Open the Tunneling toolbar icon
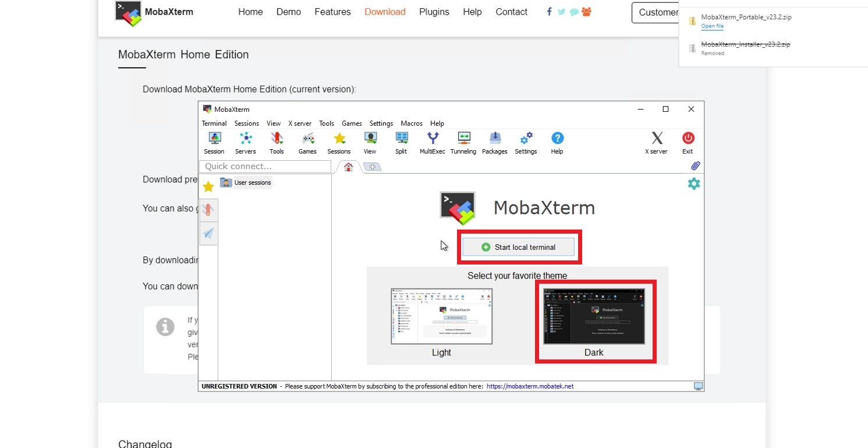Viewport: 868px width, 448px height. [463, 143]
